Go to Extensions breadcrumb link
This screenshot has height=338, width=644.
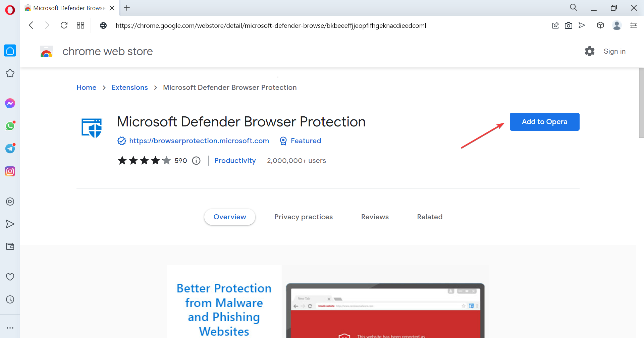point(129,88)
